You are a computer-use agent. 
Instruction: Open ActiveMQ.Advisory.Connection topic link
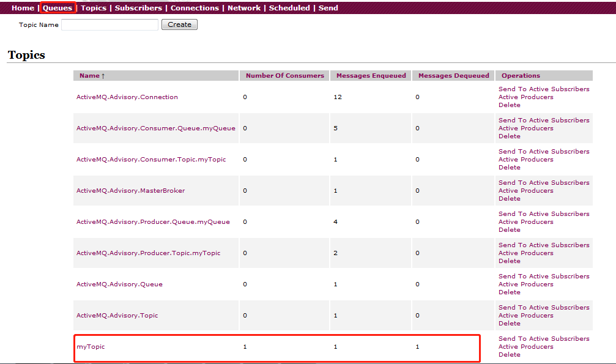[x=127, y=97]
